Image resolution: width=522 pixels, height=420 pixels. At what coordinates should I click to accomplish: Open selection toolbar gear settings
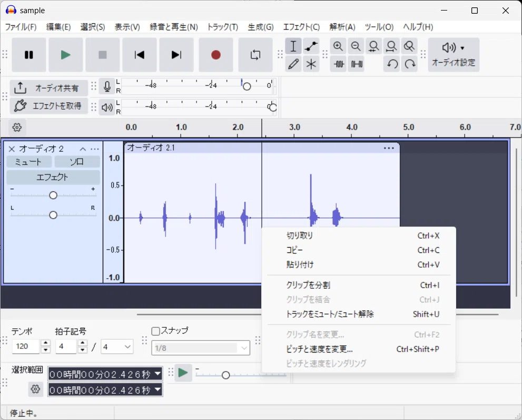tap(35, 389)
